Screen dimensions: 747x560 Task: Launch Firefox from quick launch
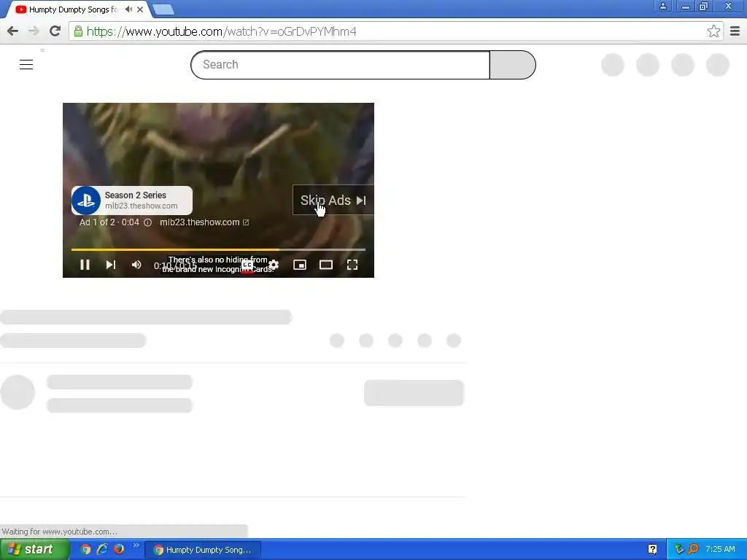(x=119, y=549)
